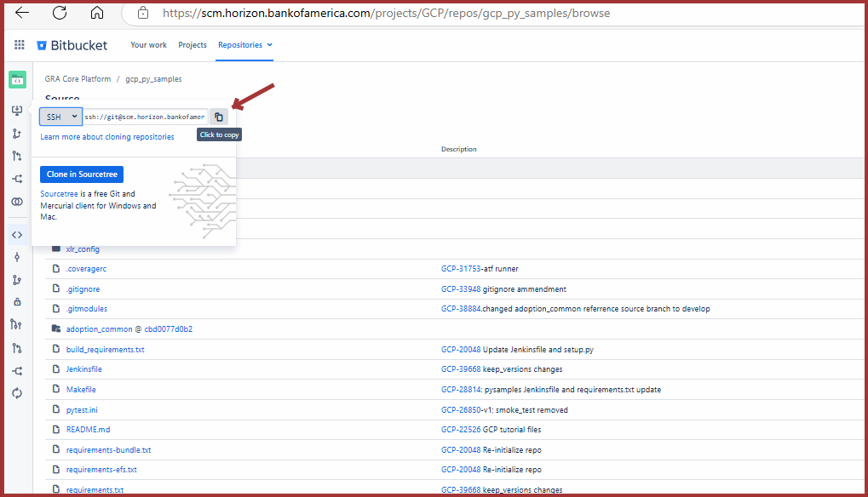This screenshot has height=497, width=868.
Task: Open the .coveragerc file
Action: tap(86, 269)
